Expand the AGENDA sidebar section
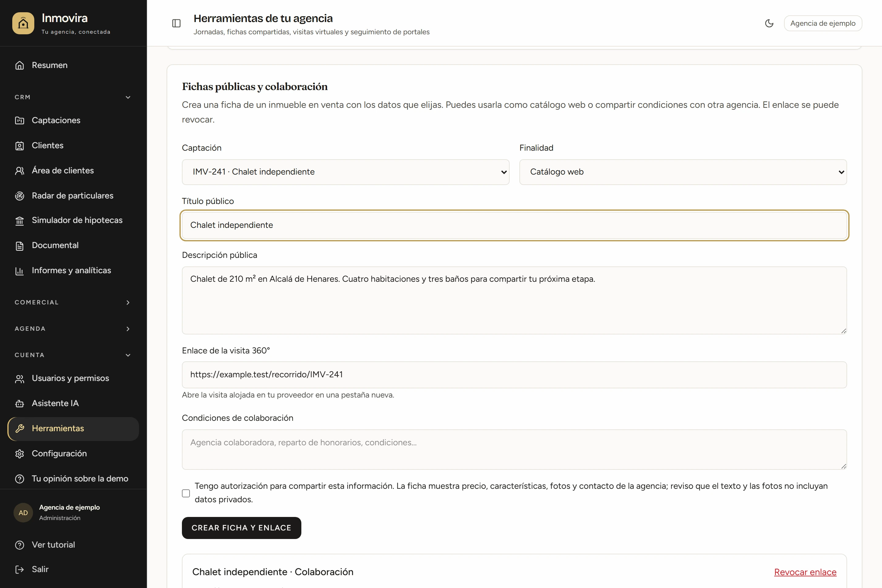 click(x=73, y=329)
